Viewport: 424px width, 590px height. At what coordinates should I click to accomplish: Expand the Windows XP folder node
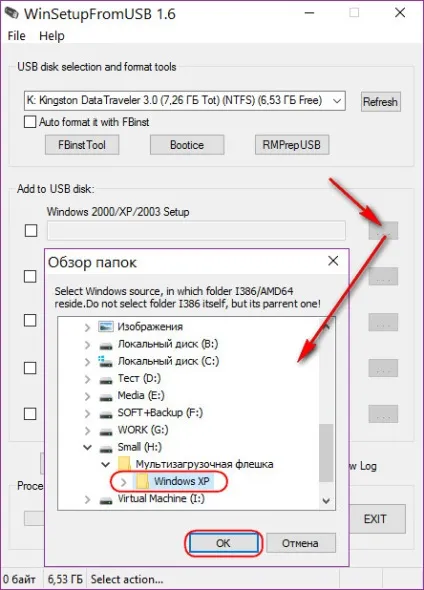124,482
